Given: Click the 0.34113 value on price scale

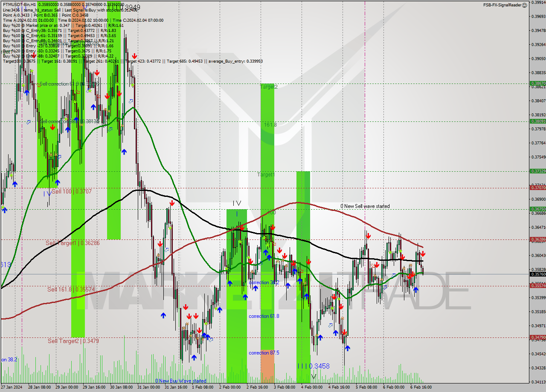Looking at the screenshot, I should [x=538, y=382].
